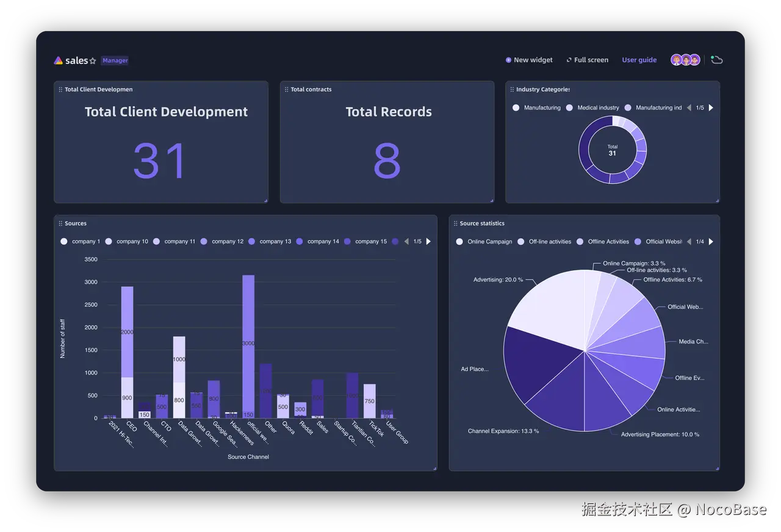781x532 pixels.
Task: Click the TickTok bar labeled 750
Action: pos(369,401)
